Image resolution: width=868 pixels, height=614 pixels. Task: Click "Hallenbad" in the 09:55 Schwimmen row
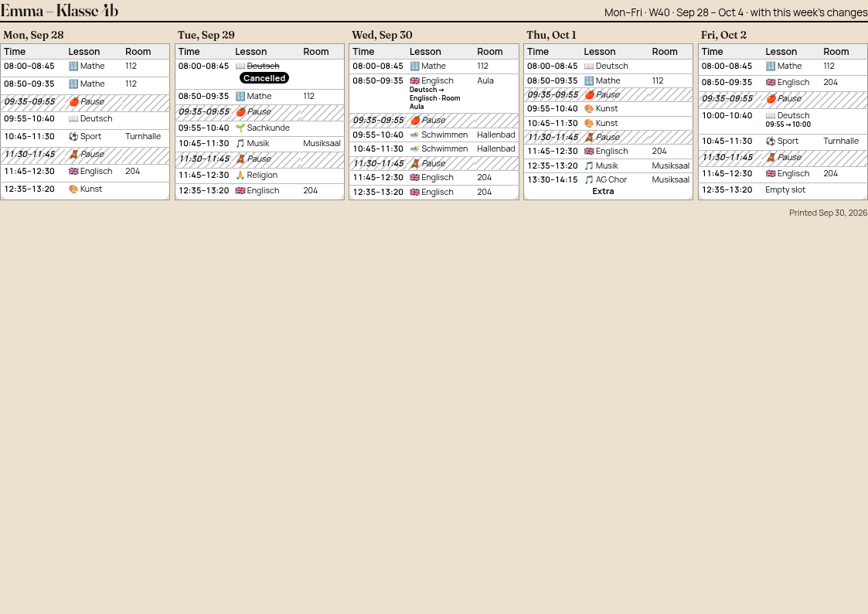[x=496, y=135]
